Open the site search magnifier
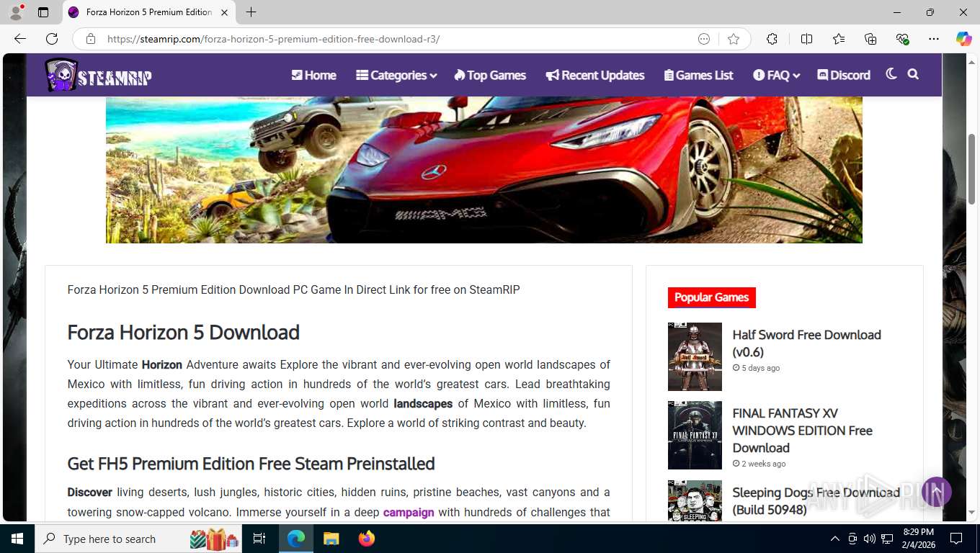Viewport: 980px width, 553px height. pyautogui.click(x=913, y=74)
